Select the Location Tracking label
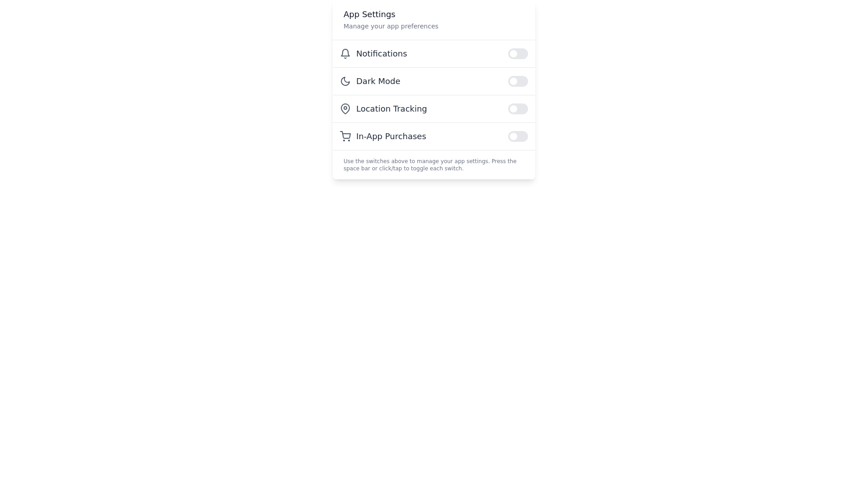 (x=392, y=109)
